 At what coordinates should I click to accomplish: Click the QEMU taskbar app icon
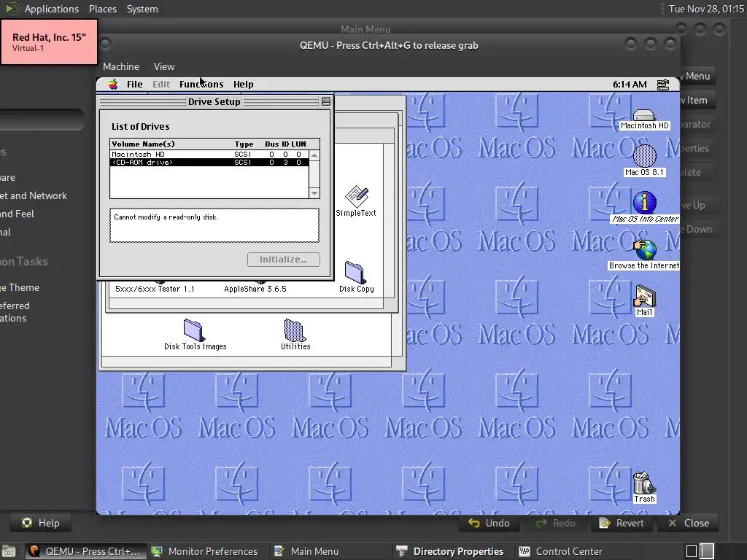34,551
